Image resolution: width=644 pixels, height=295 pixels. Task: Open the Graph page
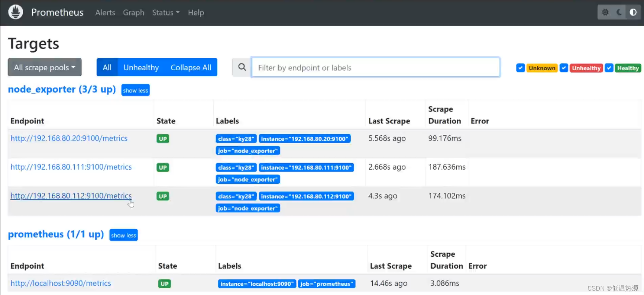coord(133,13)
